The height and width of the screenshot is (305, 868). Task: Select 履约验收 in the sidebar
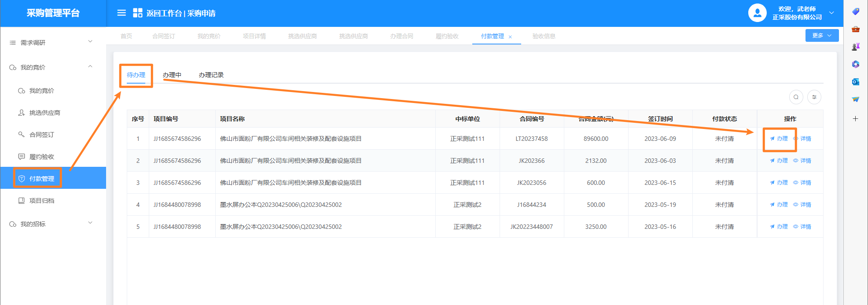(x=42, y=157)
